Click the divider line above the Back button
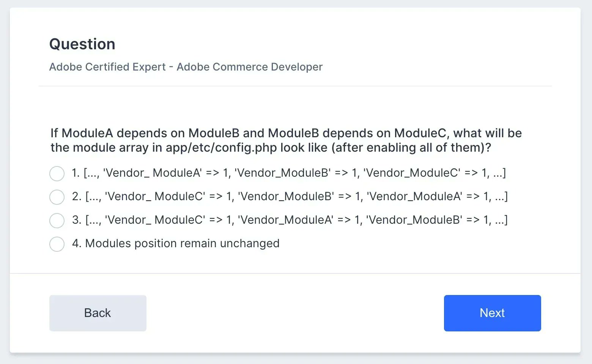Screen dimensions: 592x364 pos(295,273)
